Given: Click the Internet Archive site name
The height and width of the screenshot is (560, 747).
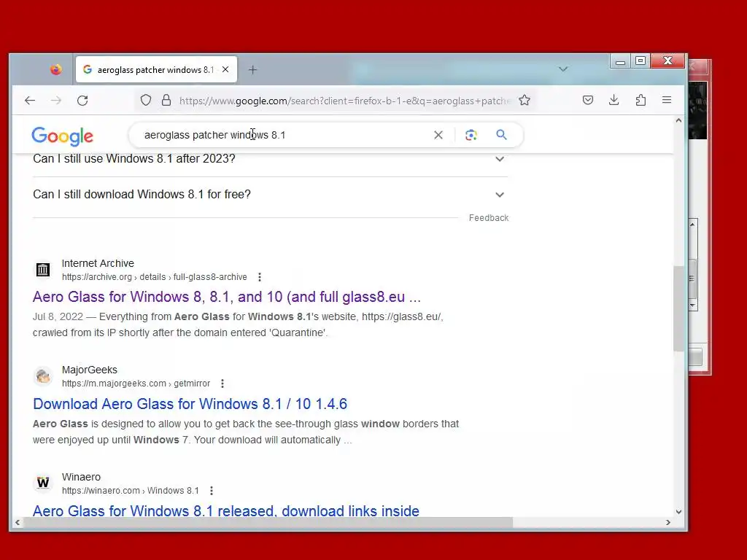Looking at the screenshot, I should [x=98, y=263].
